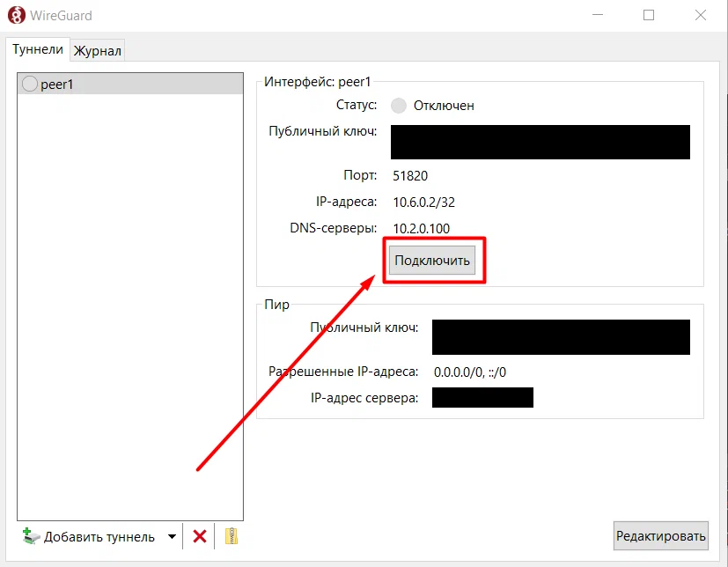Open the Журнал tab
The height and width of the screenshot is (567, 728).
tap(98, 50)
